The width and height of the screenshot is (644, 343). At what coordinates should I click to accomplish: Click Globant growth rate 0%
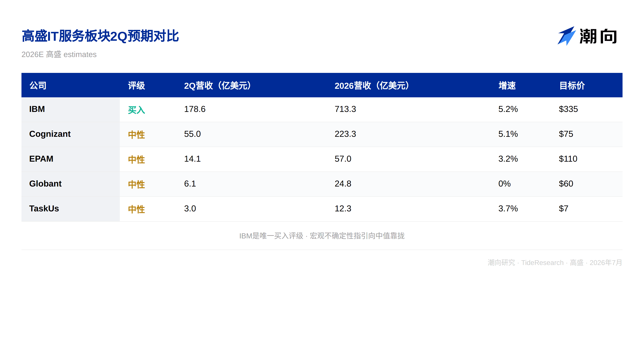(504, 184)
